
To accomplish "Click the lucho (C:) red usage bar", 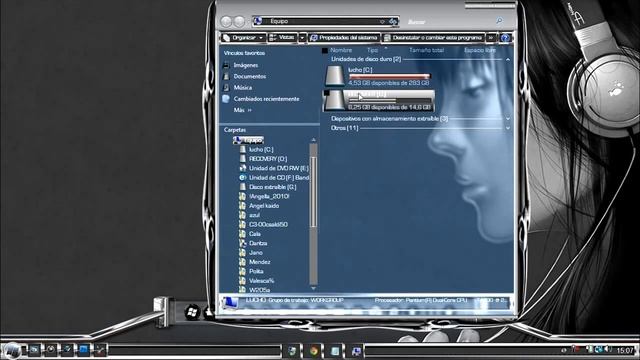I will (x=389, y=76).
